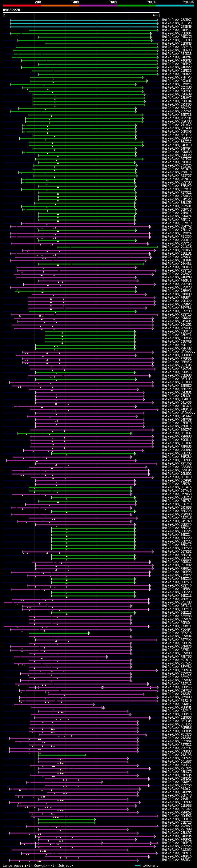Select the query name AV632270
197x868 pixels.
pyautogui.click(x=11, y=10)
